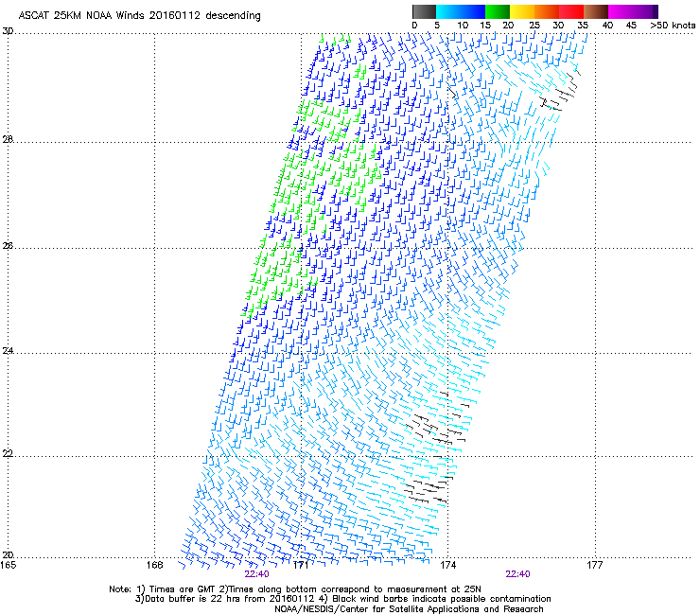Click the latitude axis label '22'

pyautogui.click(x=8, y=453)
